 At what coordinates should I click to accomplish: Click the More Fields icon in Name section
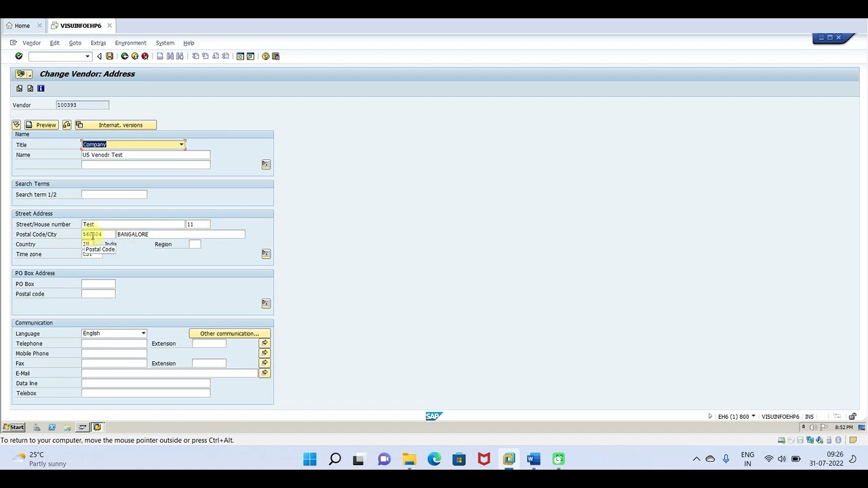266,165
